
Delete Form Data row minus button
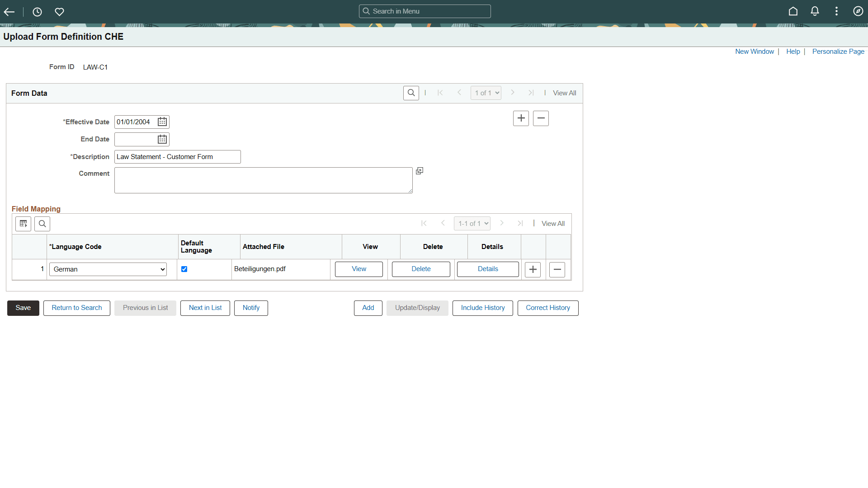pyautogui.click(x=541, y=118)
